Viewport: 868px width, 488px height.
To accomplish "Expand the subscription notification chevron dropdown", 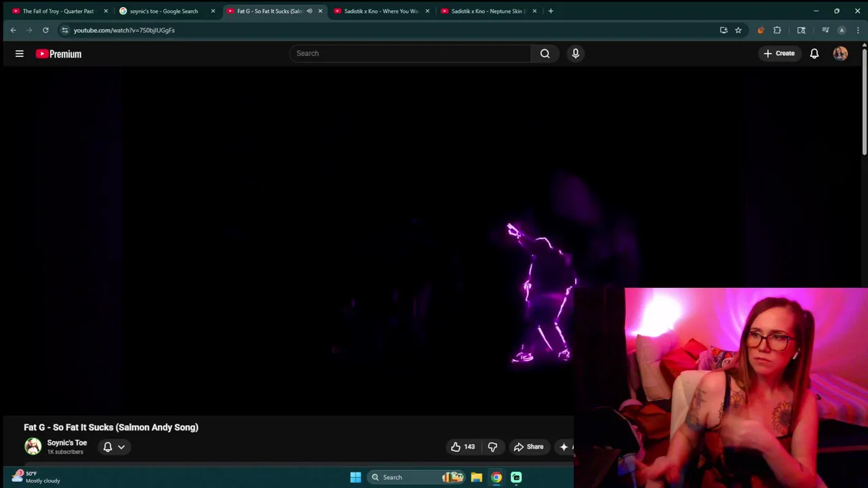I will pos(121,447).
